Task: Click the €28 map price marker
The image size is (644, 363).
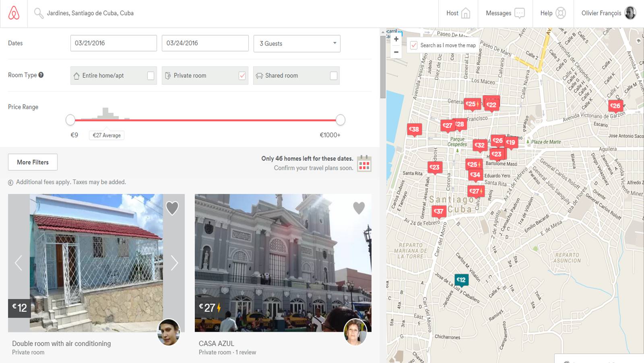Action: tap(460, 124)
